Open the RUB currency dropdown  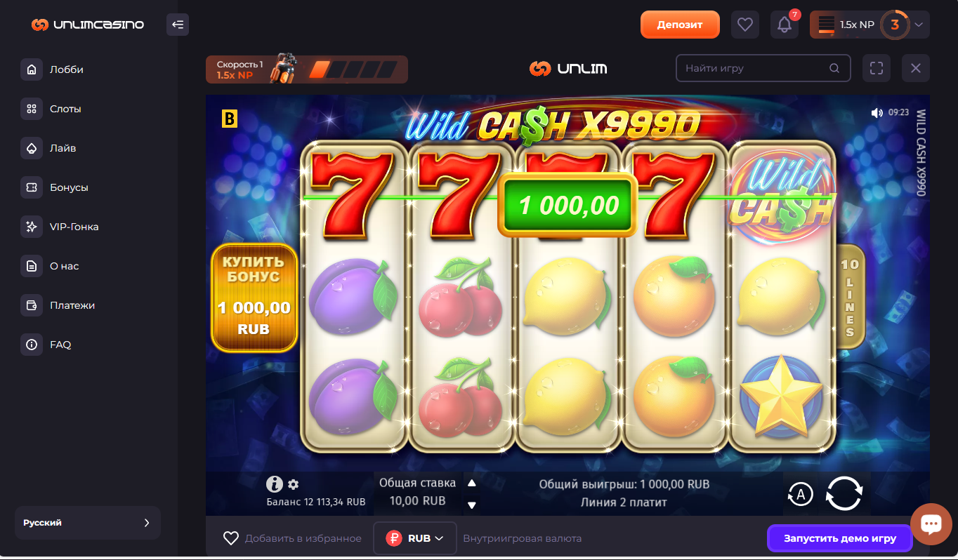pyautogui.click(x=415, y=538)
